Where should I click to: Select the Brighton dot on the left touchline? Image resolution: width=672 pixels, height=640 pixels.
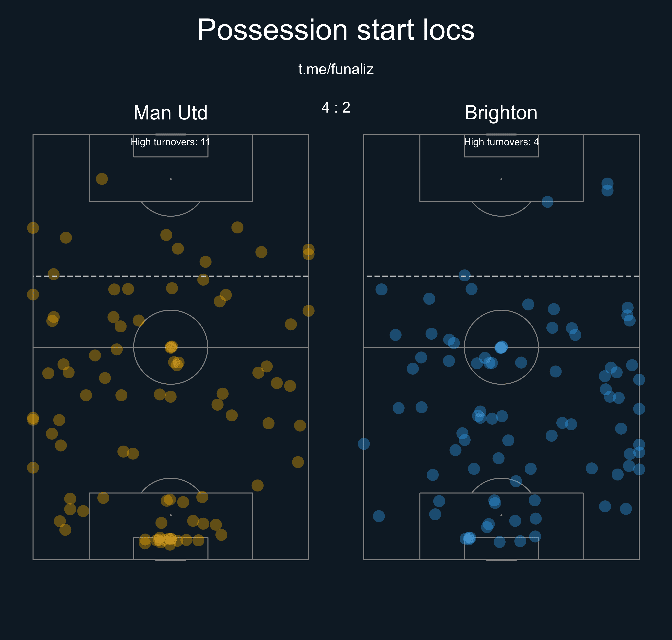364,444
